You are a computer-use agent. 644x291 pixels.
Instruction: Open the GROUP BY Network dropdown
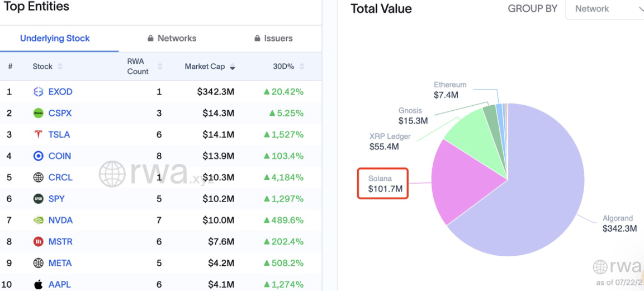point(604,9)
